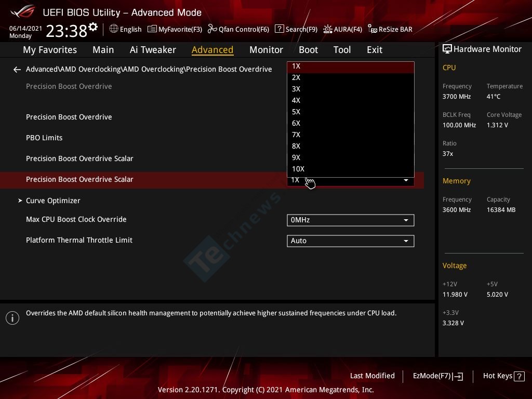This screenshot has width=532, height=399.
Task: Click BCLK Freq value 100.00 MHz
Action: (x=459, y=125)
